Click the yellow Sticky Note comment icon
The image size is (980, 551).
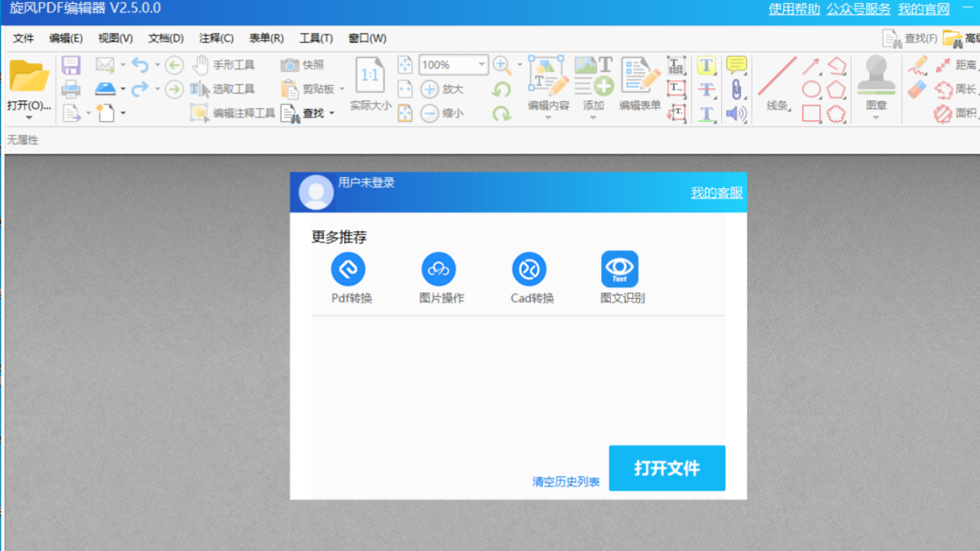coord(737,65)
